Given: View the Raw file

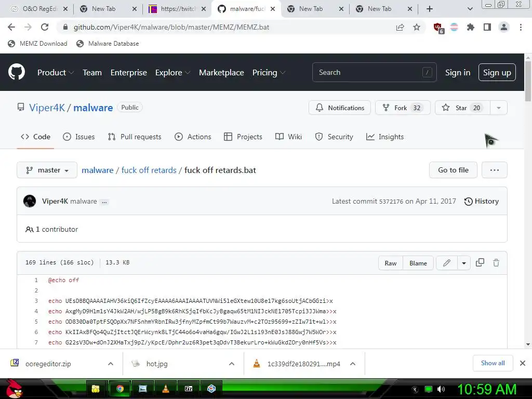Looking at the screenshot, I should (x=391, y=263).
